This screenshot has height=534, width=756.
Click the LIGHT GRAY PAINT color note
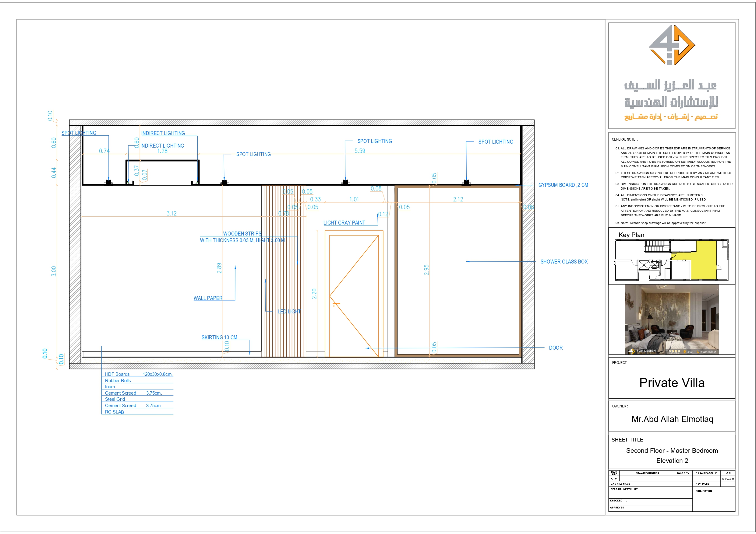click(344, 222)
